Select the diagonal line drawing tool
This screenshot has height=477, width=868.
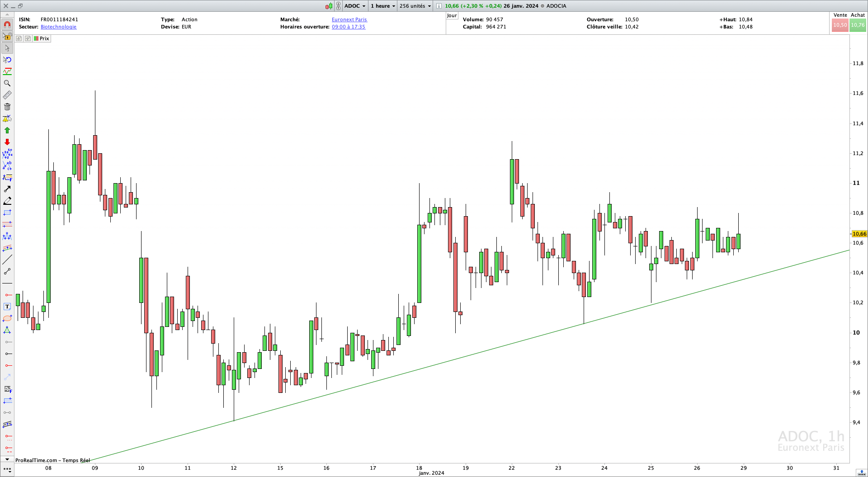7,260
